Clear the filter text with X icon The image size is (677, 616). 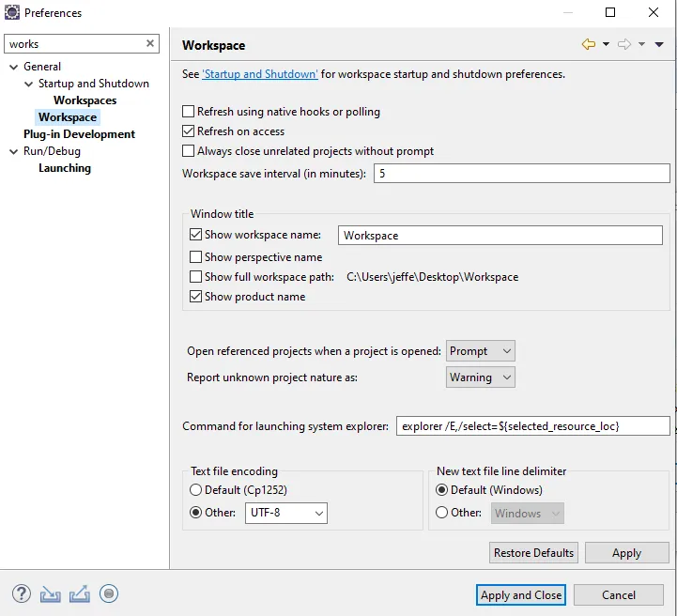pos(150,43)
